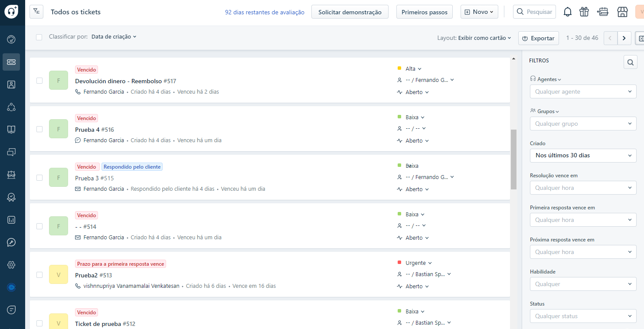The height and width of the screenshot is (329, 644).
Task: Open the Admin settings gear in sidebar
Action: coord(12,265)
